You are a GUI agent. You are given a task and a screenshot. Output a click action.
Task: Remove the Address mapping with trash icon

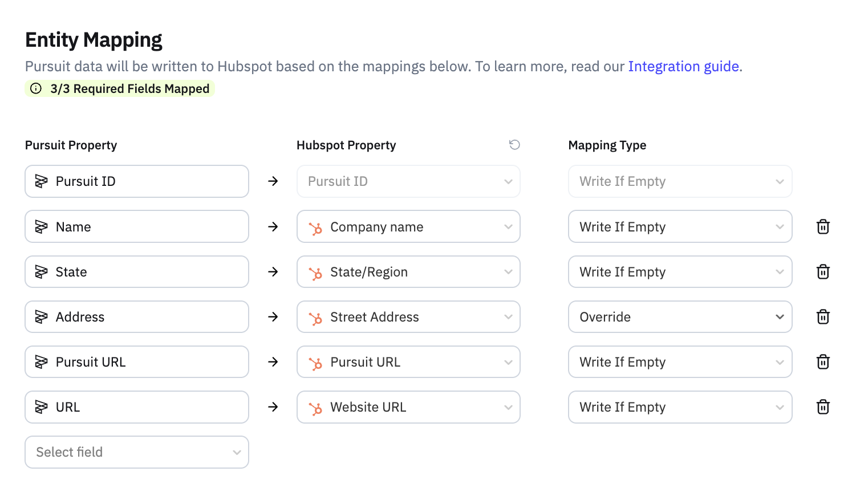click(x=823, y=316)
